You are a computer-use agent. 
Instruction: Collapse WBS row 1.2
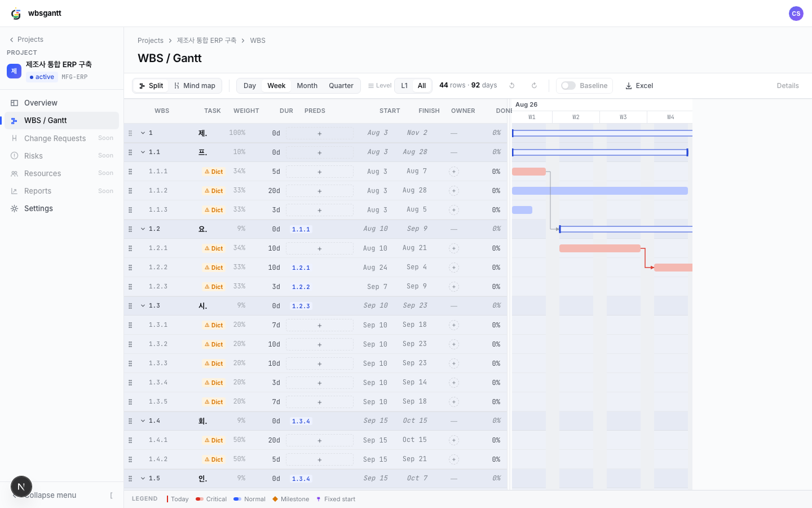143,229
